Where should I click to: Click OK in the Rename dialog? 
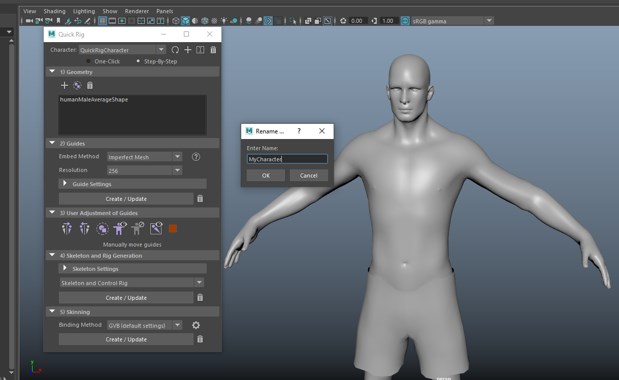[266, 175]
